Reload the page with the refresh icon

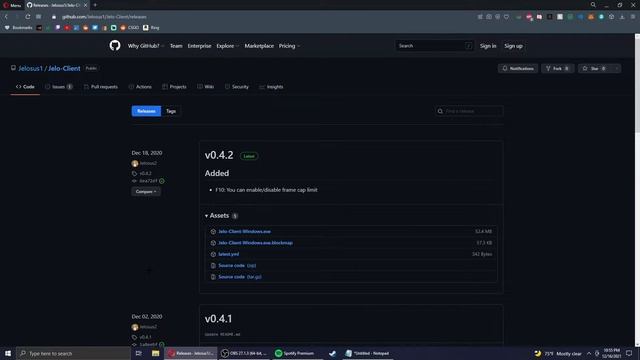(x=27, y=17)
